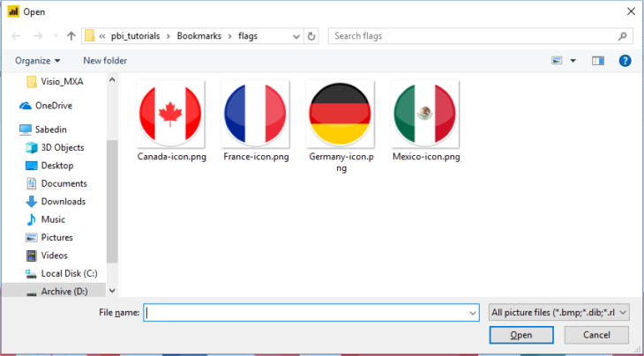The height and width of the screenshot is (356, 644).
Task: Click the Germany-icon.png file name
Action: [341, 163]
